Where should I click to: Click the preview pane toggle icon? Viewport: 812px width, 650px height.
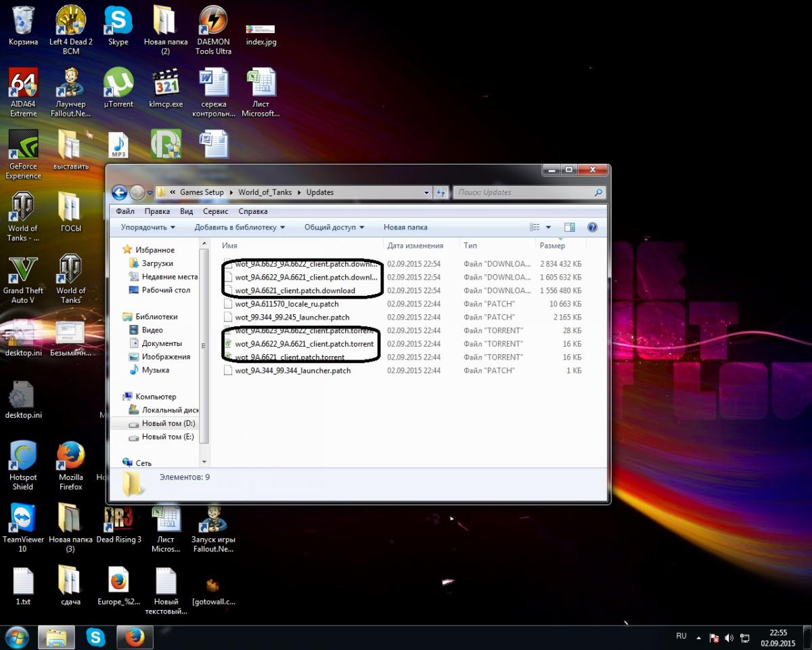coord(569,227)
